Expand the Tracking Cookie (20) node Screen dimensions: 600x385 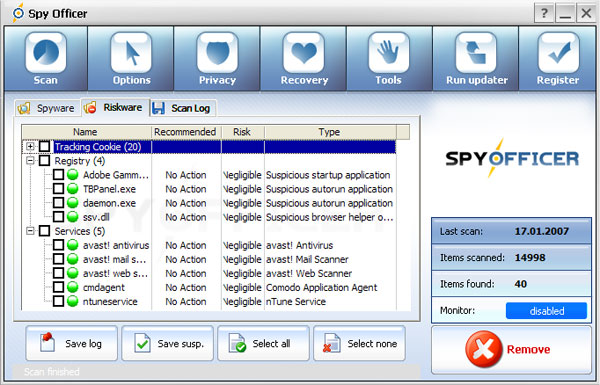[x=31, y=146]
